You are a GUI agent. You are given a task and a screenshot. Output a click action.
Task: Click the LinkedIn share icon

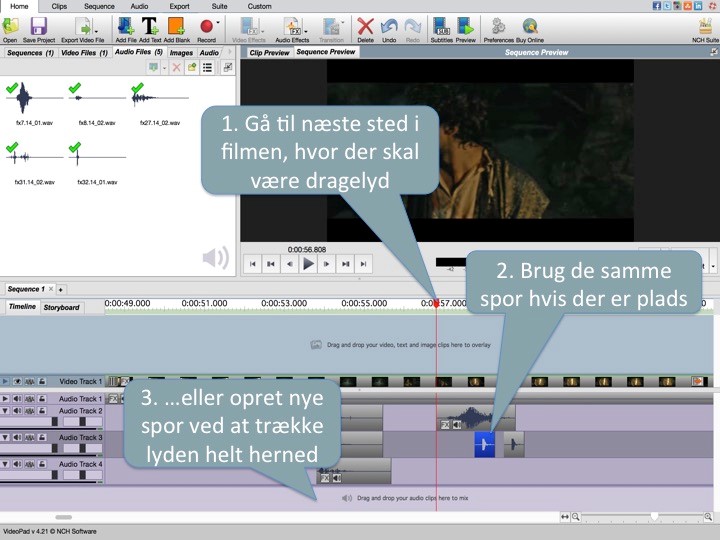698,6
